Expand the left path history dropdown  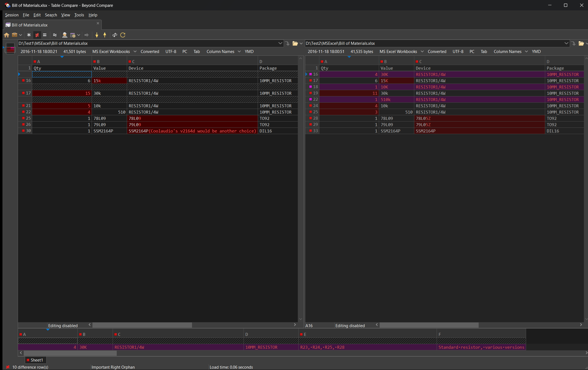point(280,43)
